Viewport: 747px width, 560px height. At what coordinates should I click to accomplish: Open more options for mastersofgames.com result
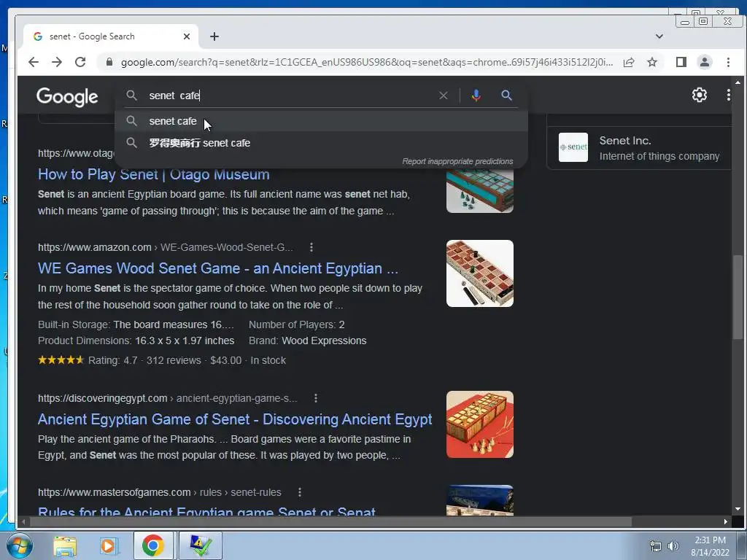(299, 492)
